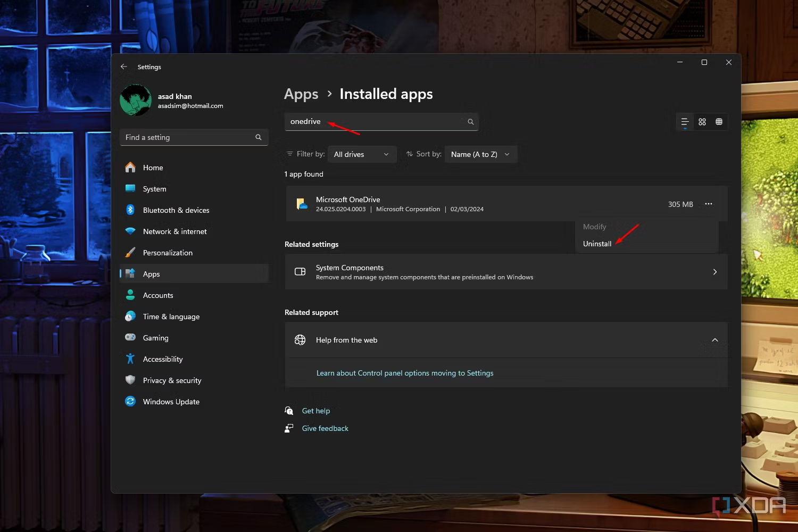Click the Get help link

click(316, 411)
